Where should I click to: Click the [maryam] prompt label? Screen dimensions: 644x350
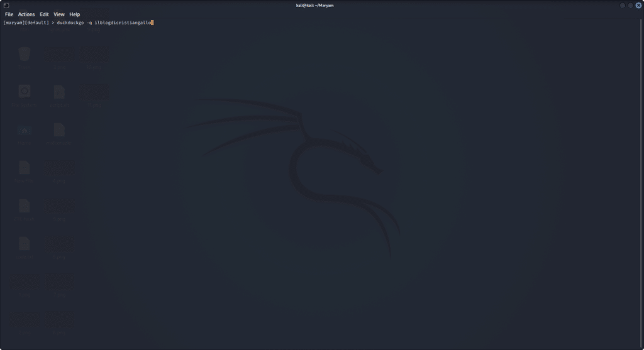pyautogui.click(x=13, y=23)
